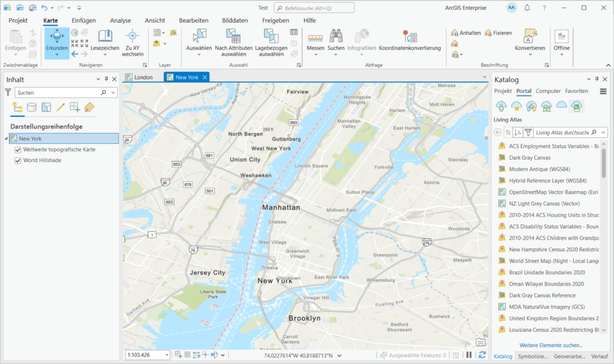The image size is (614, 364).
Task: Open the Koordinatenkonvertierung tool
Action: 410,40
